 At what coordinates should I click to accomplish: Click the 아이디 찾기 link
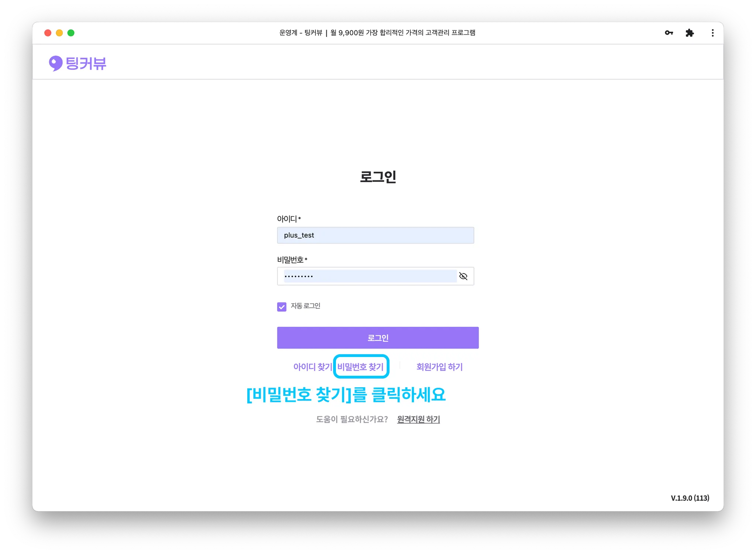[312, 367]
